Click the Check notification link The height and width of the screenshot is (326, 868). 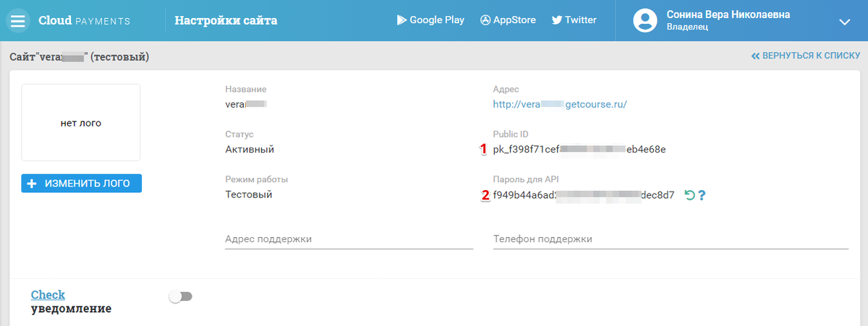(x=48, y=294)
